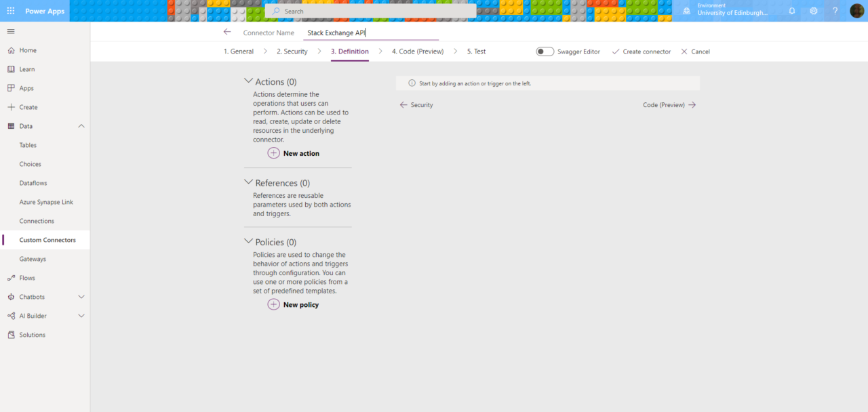
Task: Collapse the Actions (0) section
Action: coord(248,81)
